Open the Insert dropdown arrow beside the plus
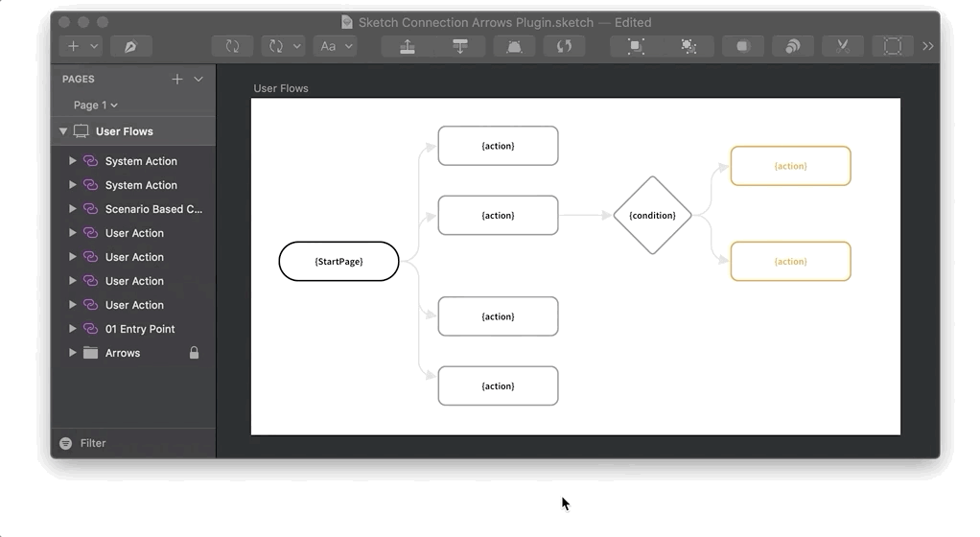980x537 pixels. coord(94,46)
